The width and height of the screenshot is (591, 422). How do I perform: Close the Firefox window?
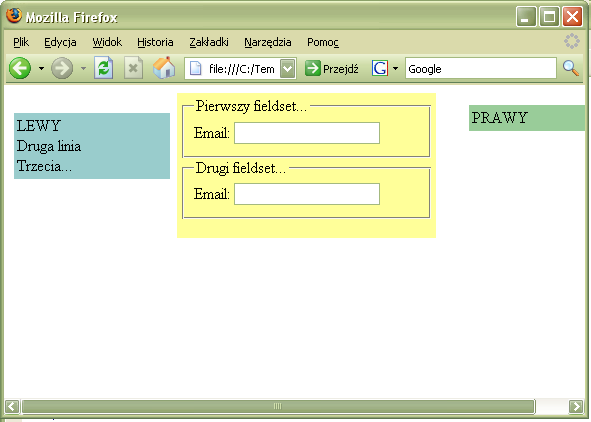click(x=573, y=16)
